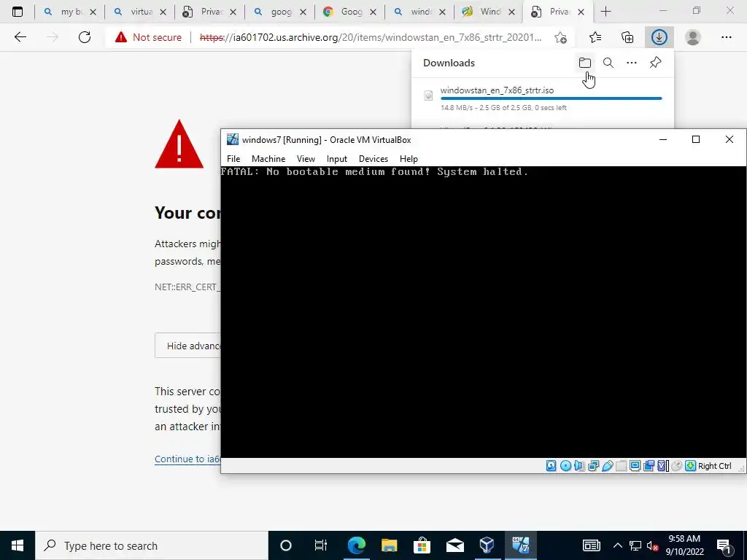
Task: Open more options in Downloads panel
Action: click(x=632, y=63)
